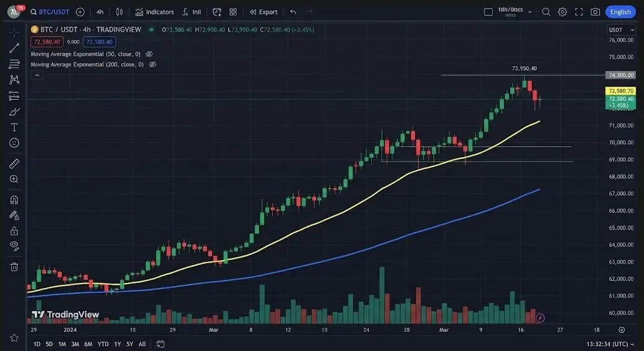
Task: Click the trash icon to remove drawings
Action: pyautogui.click(x=14, y=267)
